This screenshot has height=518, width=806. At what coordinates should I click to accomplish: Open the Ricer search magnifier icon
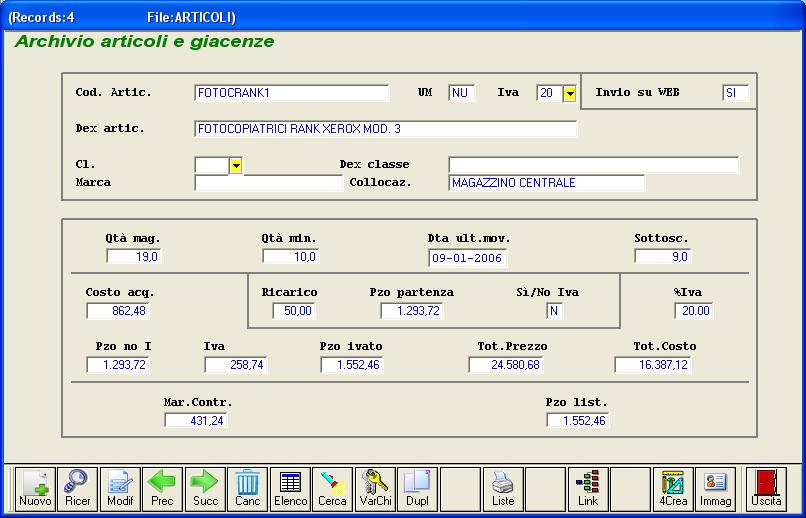pyautogui.click(x=78, y=489)
